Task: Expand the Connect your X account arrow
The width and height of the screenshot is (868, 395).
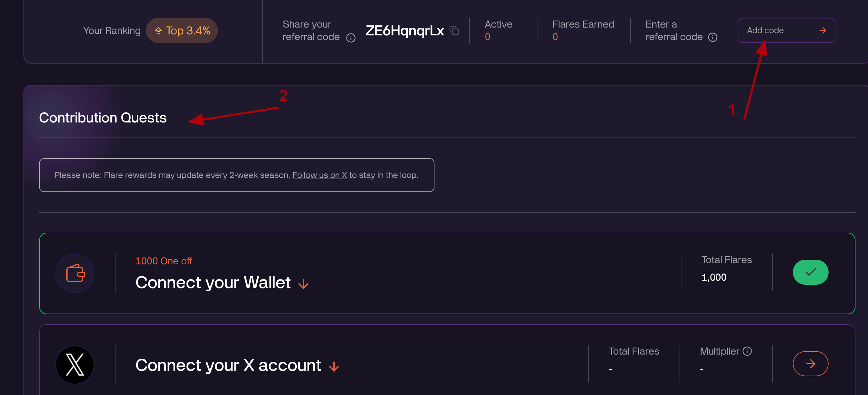Action: 334,366
